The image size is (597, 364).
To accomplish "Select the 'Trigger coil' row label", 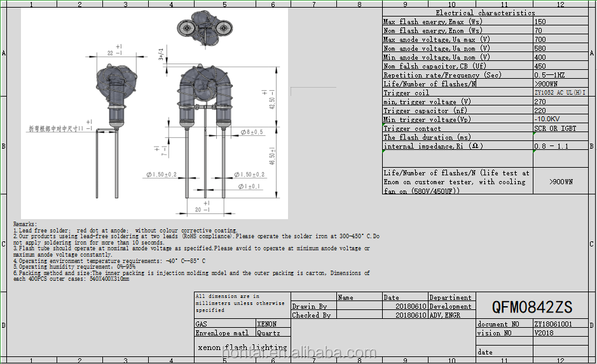I will coord(406,93).
